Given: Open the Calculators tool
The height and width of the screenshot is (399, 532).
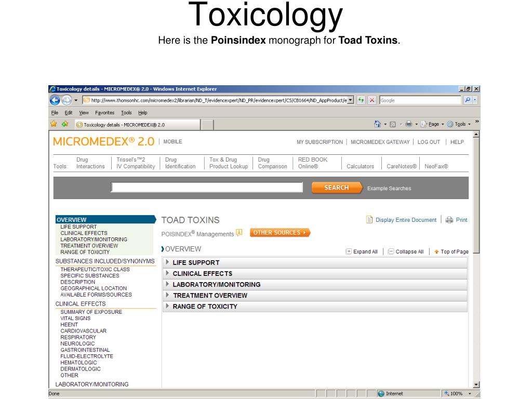Looking at the screenshot, I should [361, 166].
